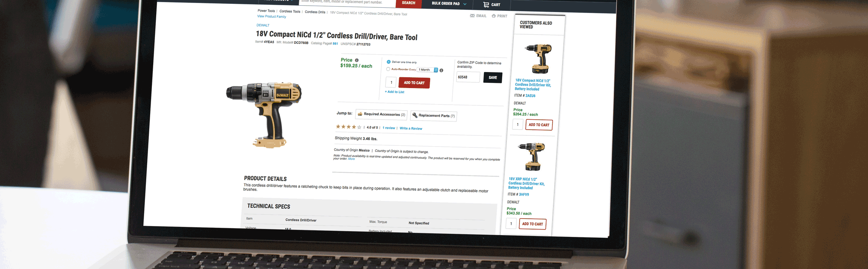Click the star rating icons
868x269 pixels.
coord(348,127)
